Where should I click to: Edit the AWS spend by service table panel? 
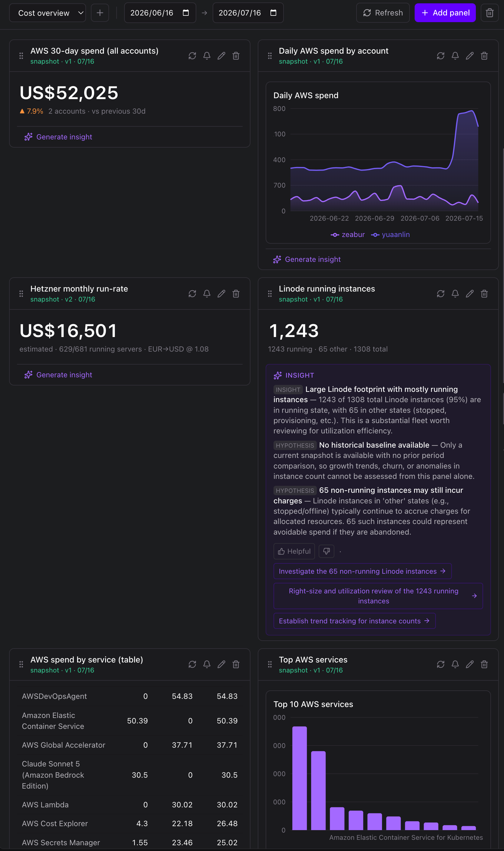coord(221,665)
